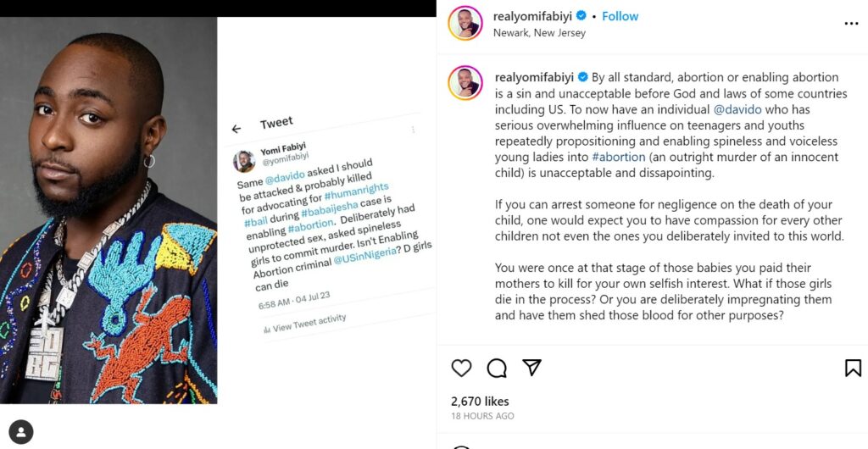The height and width of the screenshot is (449, 868).
Task: Open comments via speech bubble icon
Action: coord(497,368)
